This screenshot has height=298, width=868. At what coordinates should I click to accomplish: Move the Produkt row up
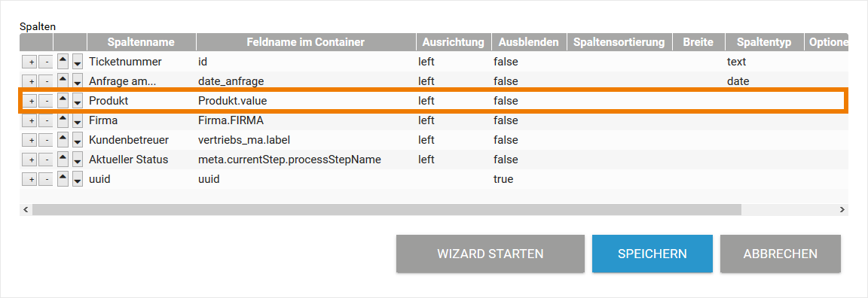pos(63,101)
